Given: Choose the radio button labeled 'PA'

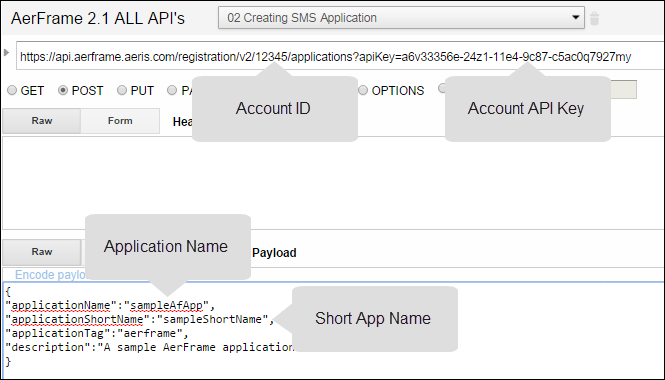Looking at the screenshot, I should (x=172, y=90).
